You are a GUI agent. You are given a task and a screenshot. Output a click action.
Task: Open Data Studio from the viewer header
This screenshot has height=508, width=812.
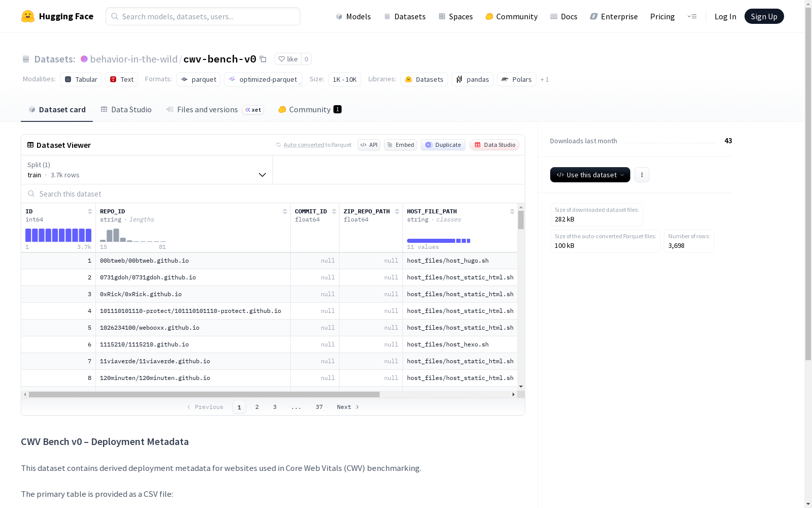495,145
